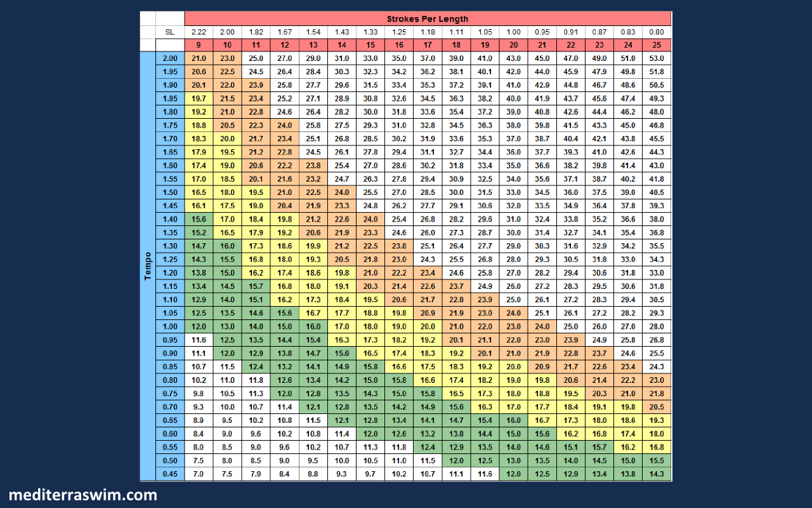Select cell "9.7" at tempo 0.45, 15 strokes
The width and height of the screenshot is (812, 508).
(370, 474)
